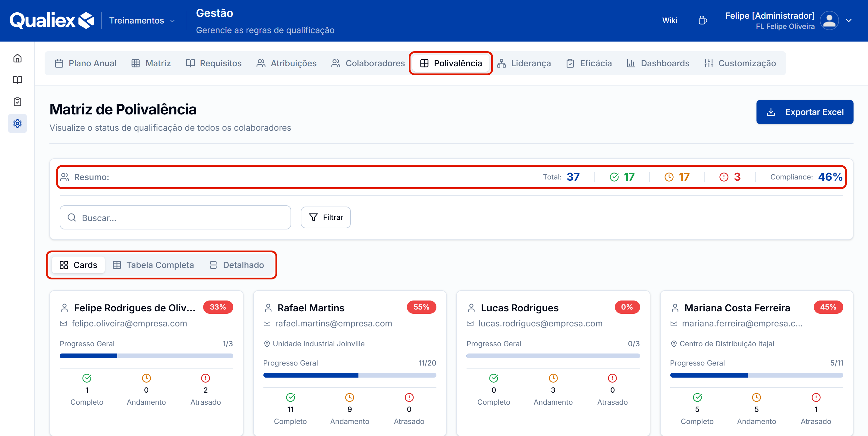Open the Liderança tab

pos(524,63)
